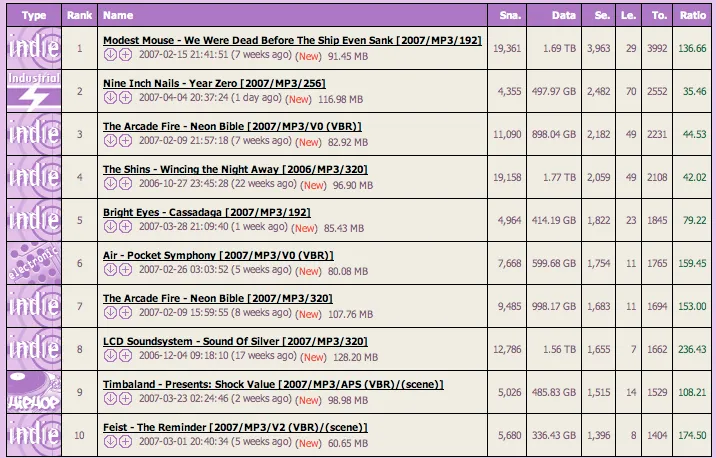The image size is (716, 458).
Task: Click the plus icon under Nine Inch Nails
Action: tap(125, 97)
